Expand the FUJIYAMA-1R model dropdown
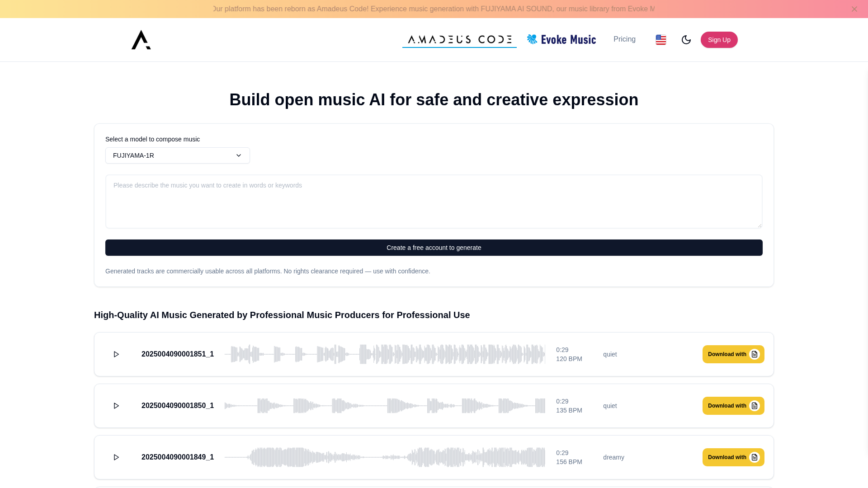 click(x=177, y=155)
